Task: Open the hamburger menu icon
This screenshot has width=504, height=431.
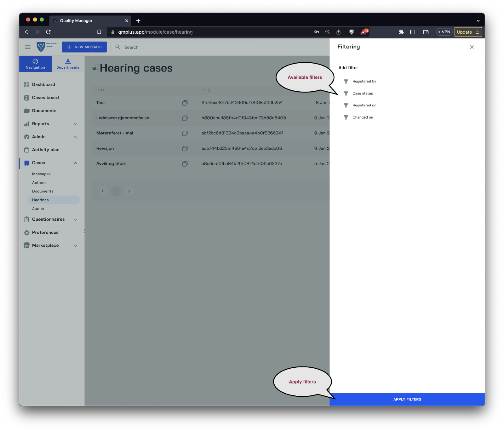Action: tap(28, 47)
